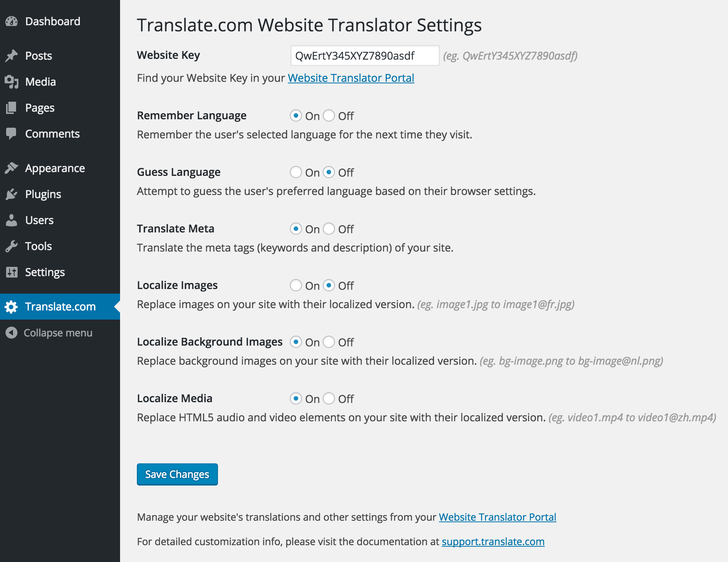Select the Posts pin icon
The width and height of the screenshot is (728, 562).
(12, 55)
